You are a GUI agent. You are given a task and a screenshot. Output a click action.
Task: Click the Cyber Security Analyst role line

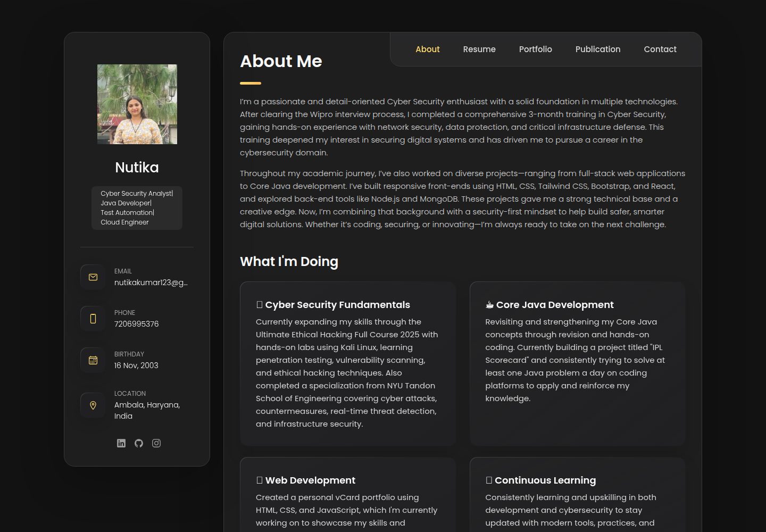coord(137,194)
